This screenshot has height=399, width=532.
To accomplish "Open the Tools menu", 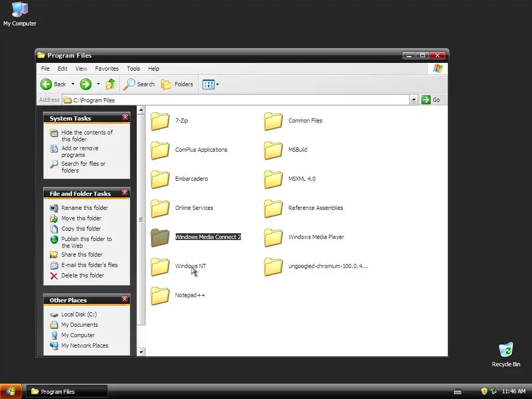I will [134, 69].
